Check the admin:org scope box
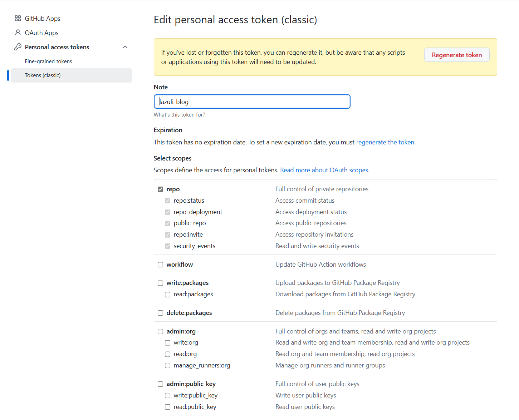 point(161,332)
